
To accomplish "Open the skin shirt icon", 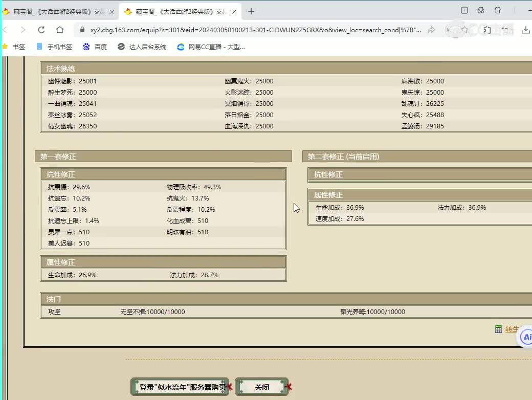I will 498,10.
